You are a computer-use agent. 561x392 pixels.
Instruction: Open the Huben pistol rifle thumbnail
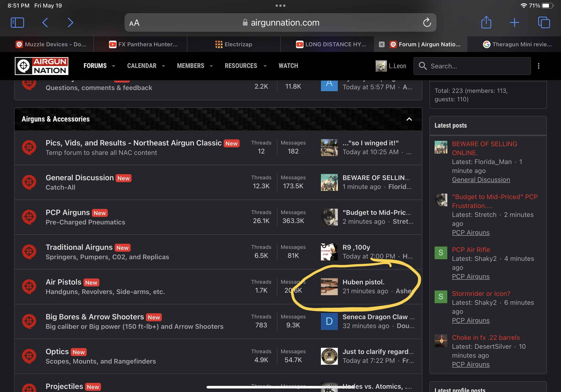tap(329, 287)
